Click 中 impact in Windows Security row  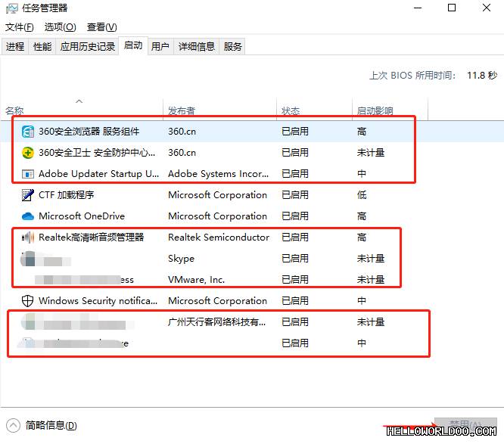(362, 301)
